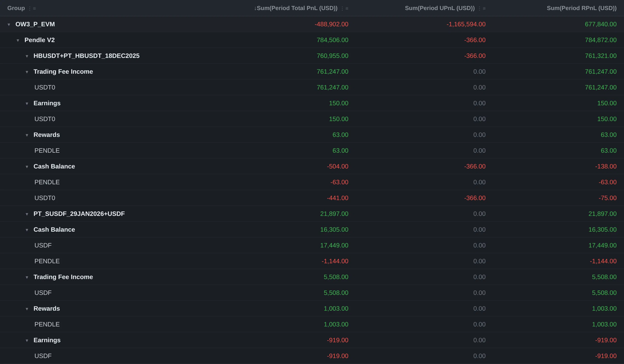This screenshot has height=364, width=624.
Task: Select the RPnL value 677,840.00
Action: [601, 24]
